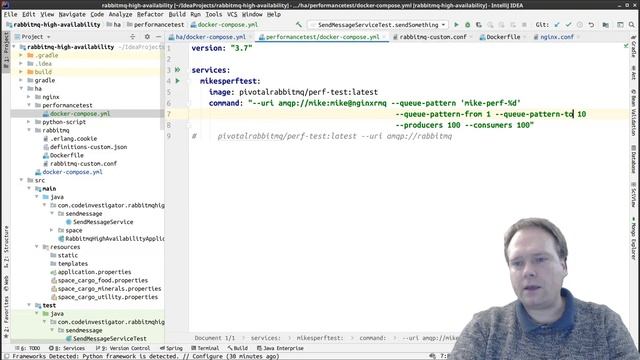The width and height of the screenshot is (640, 360).
Task: Click the Search Everywhere magnifier icon
Action: (631, 24)
